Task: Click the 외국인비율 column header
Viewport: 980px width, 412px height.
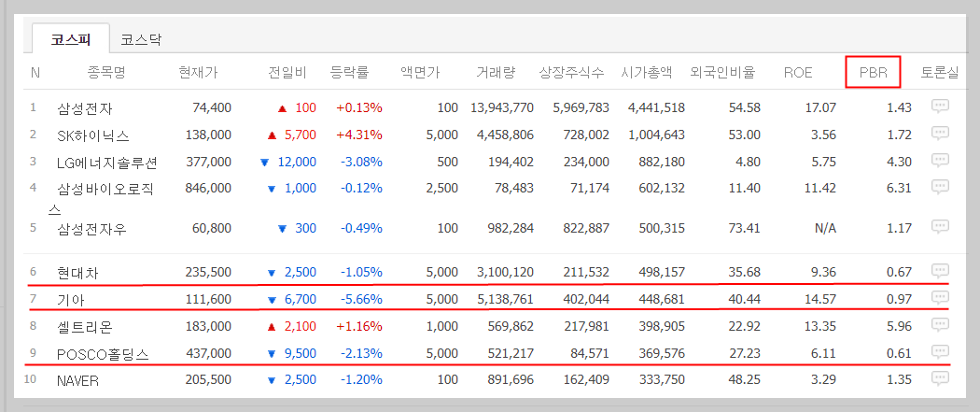Action: pos(722,73)
